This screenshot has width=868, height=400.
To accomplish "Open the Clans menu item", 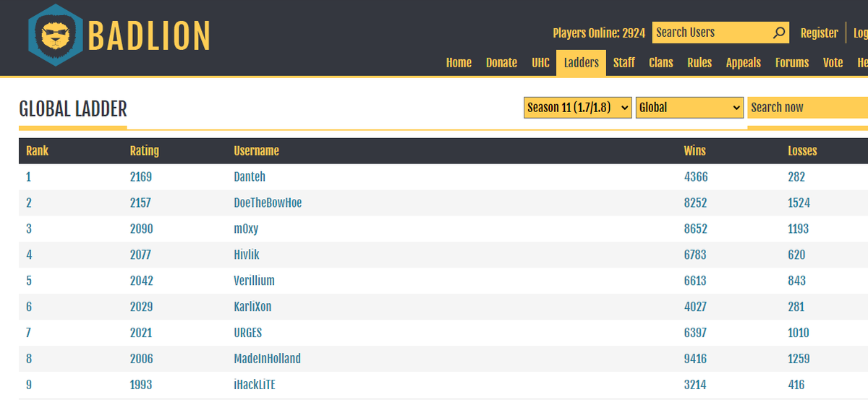I will [x=661, y=63].
